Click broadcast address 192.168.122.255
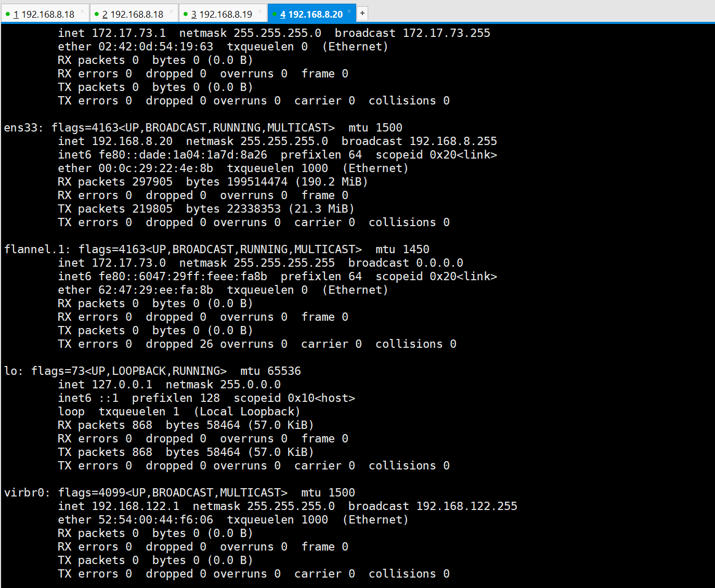Viewport: 715px width, 588px height. click(x=467, y=506)
